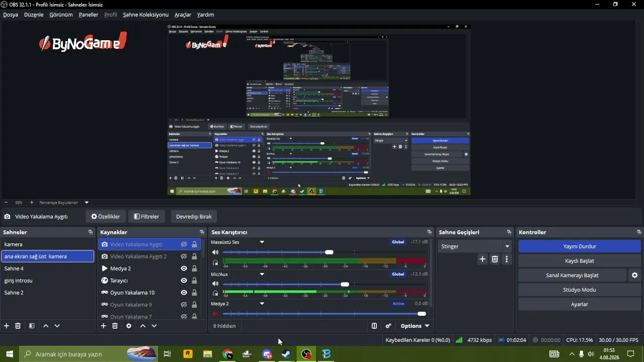Open the Dosya menu
This screenshot has width=644, height=362.
[11, 15]
